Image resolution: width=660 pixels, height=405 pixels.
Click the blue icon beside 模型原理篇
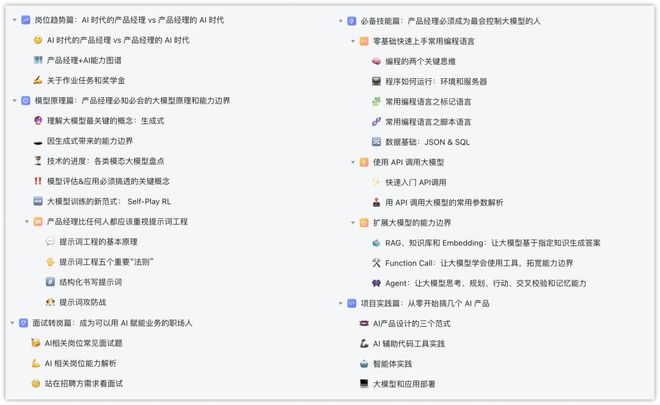click(26, 101)
